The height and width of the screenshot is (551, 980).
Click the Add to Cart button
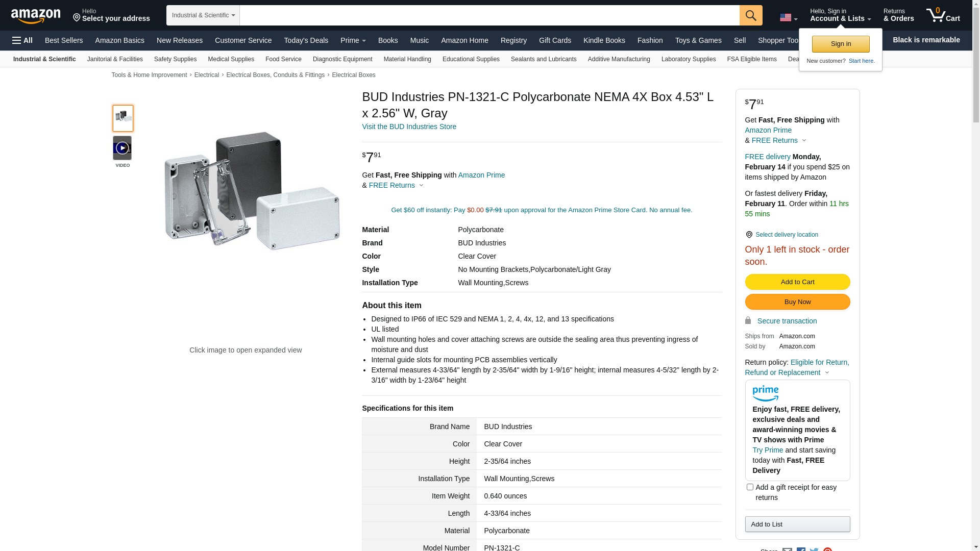[x=797, y=282]
